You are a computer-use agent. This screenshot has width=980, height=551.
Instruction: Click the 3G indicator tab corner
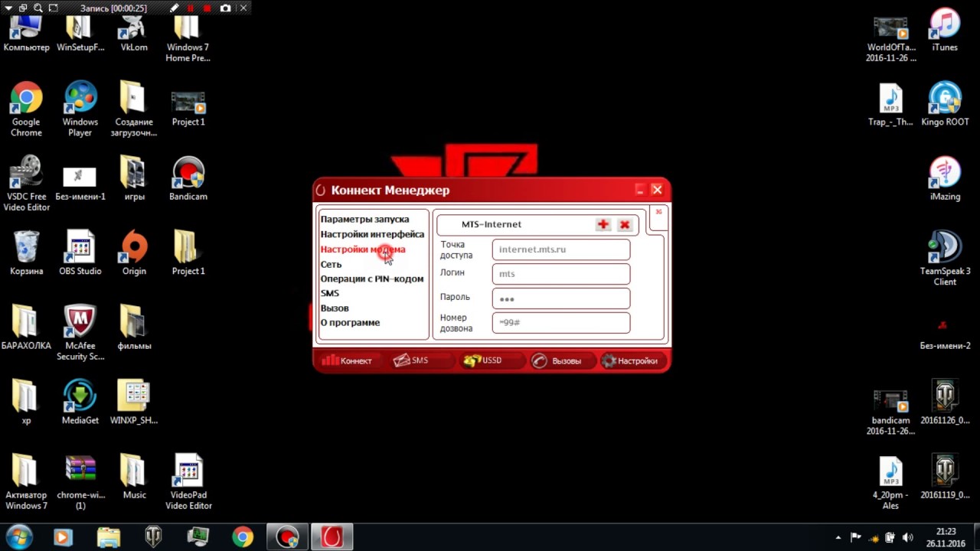click(659, 216)
